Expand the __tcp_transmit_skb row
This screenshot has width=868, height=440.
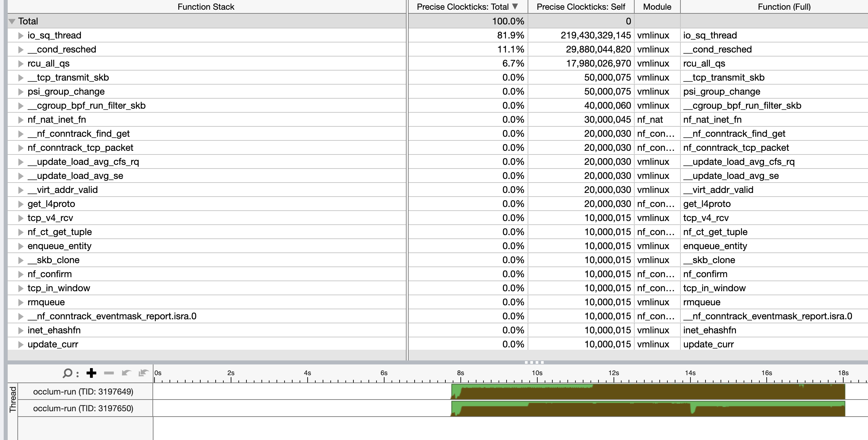click(x=21, y=78)
